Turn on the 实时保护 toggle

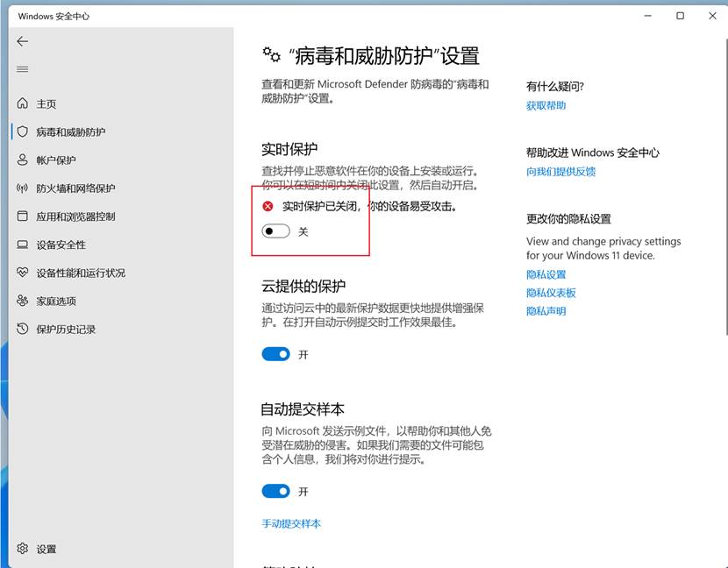275,231
